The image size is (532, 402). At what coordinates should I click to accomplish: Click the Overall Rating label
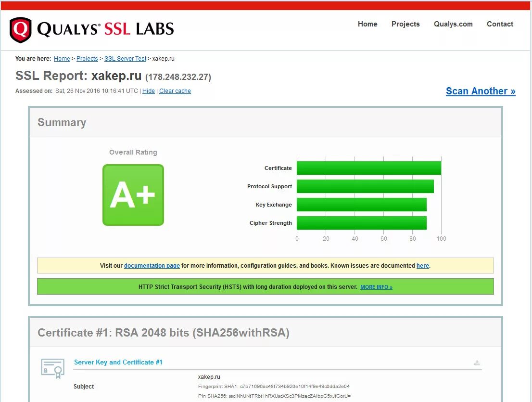click(133, 152)
